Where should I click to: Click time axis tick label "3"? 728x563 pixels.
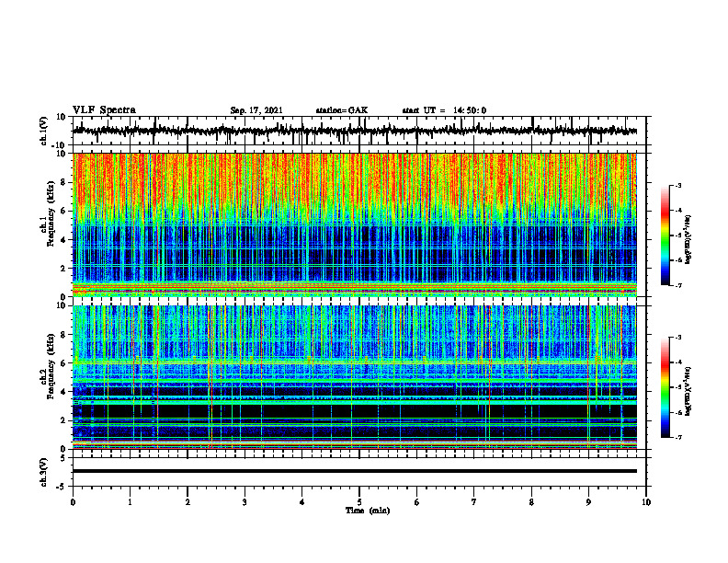coord(245,502)
